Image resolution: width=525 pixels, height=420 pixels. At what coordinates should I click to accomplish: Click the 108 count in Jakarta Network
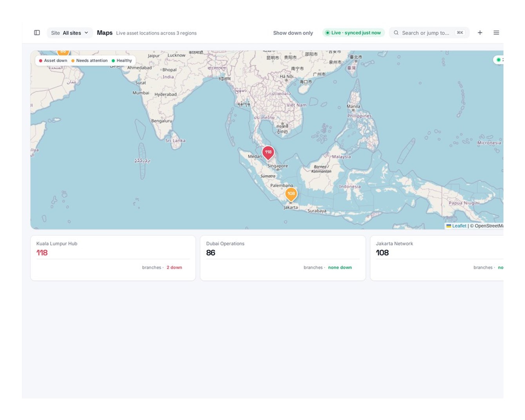[x=382, y=253]
